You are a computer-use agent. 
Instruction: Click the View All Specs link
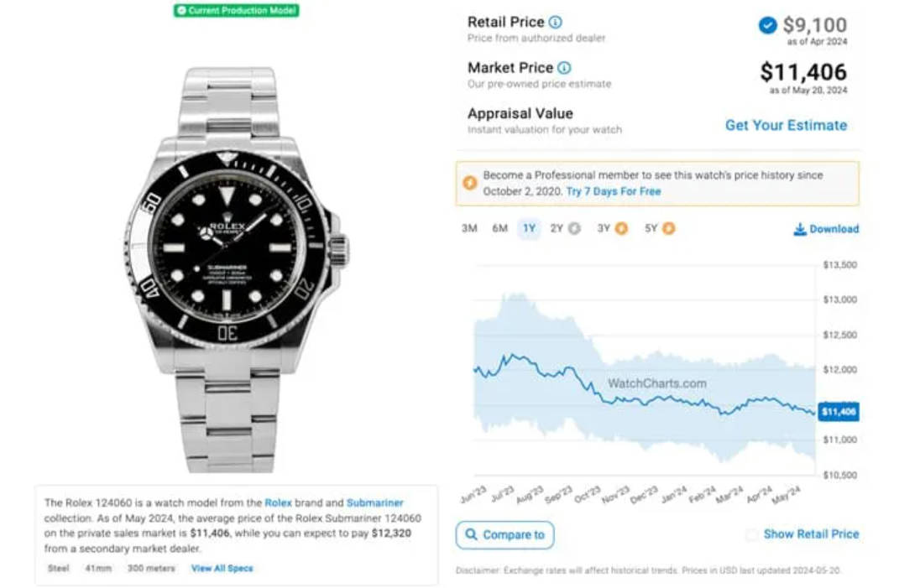pos(222,569)
